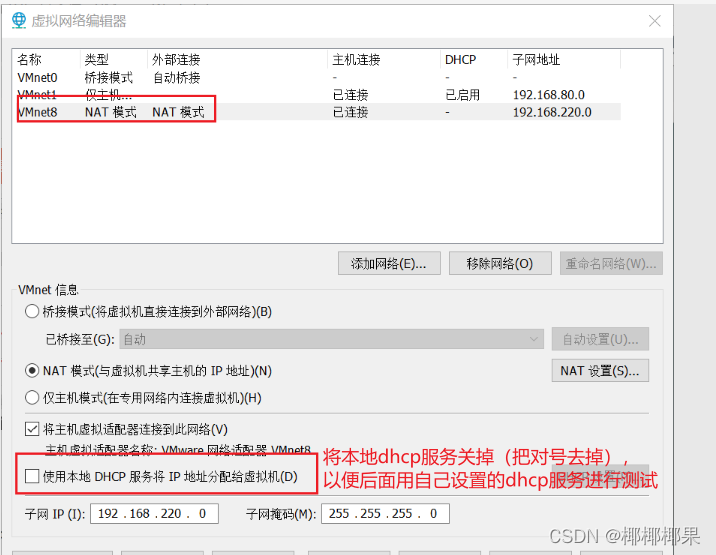Click 桥接模式 type cell of VMnet0
Screen dimensions: 716x555
[109, 78]
